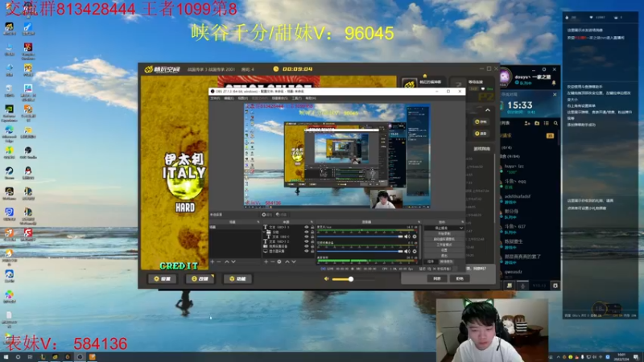Open the first mixer channel settings gear
The image size is (644, 362).
click(x=415, y=237)
